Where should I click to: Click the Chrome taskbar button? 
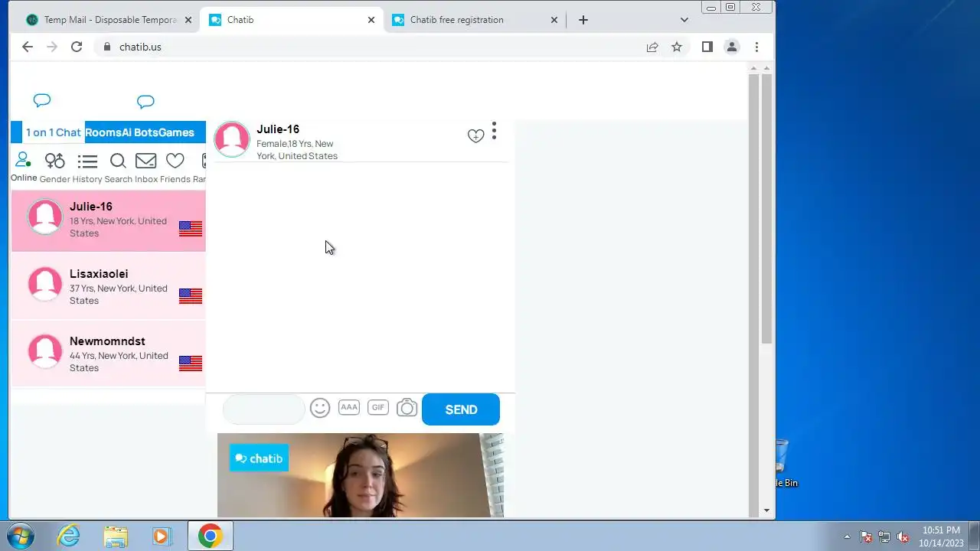[211, 536]
